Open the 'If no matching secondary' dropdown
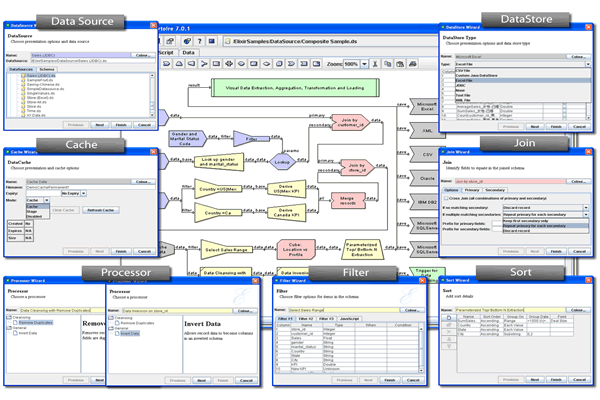This screenshot has width=600, height=400. 585,207
